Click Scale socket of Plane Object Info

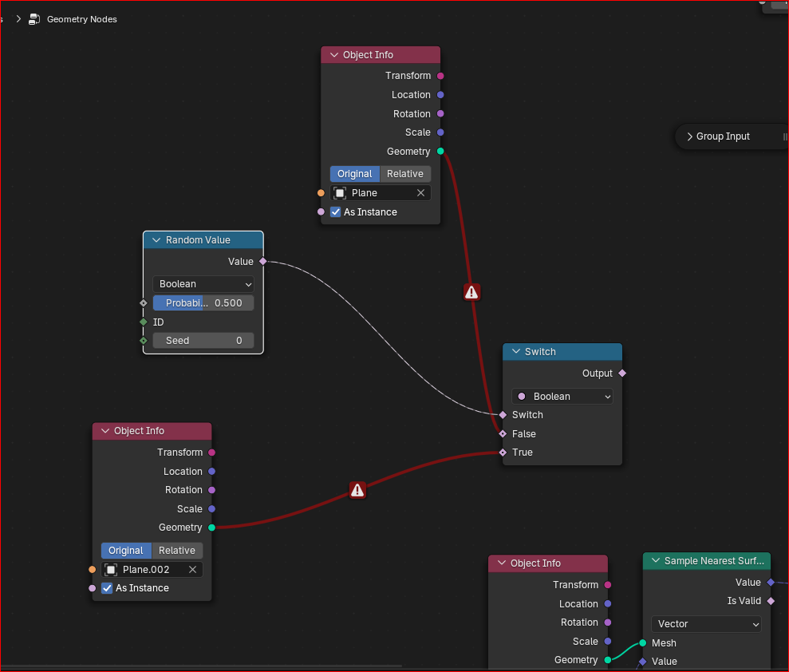441,132
